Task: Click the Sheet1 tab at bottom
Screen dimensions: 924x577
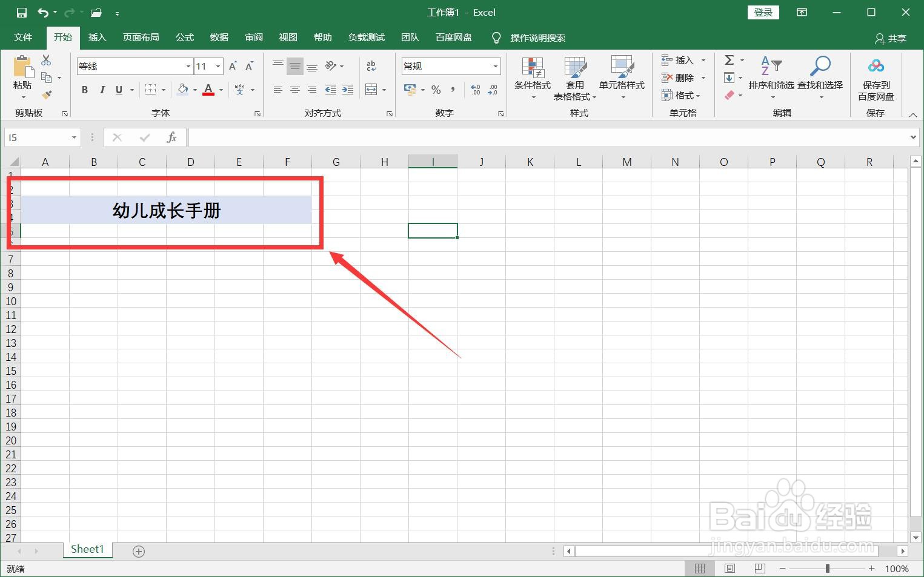Action: [87, 549]
